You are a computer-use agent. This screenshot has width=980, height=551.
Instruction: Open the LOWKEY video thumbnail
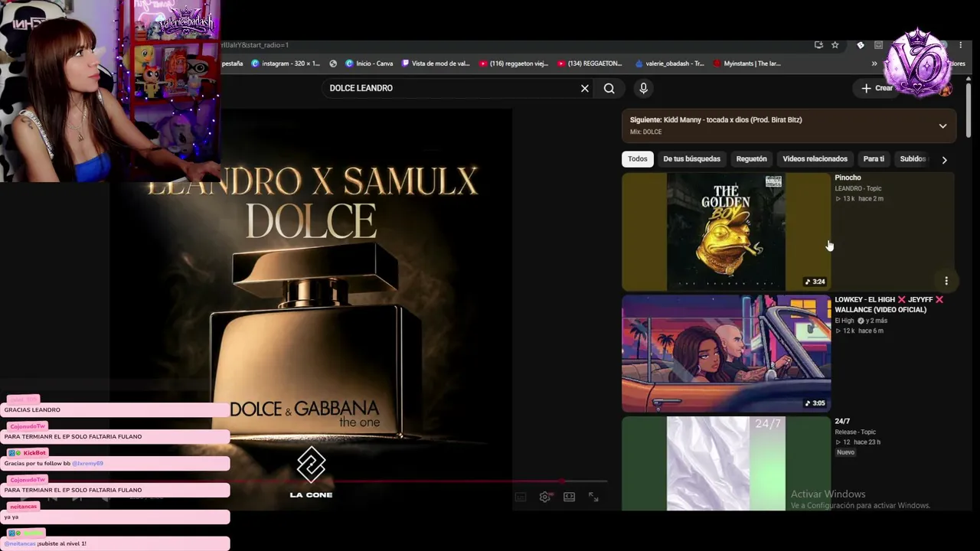726,354
